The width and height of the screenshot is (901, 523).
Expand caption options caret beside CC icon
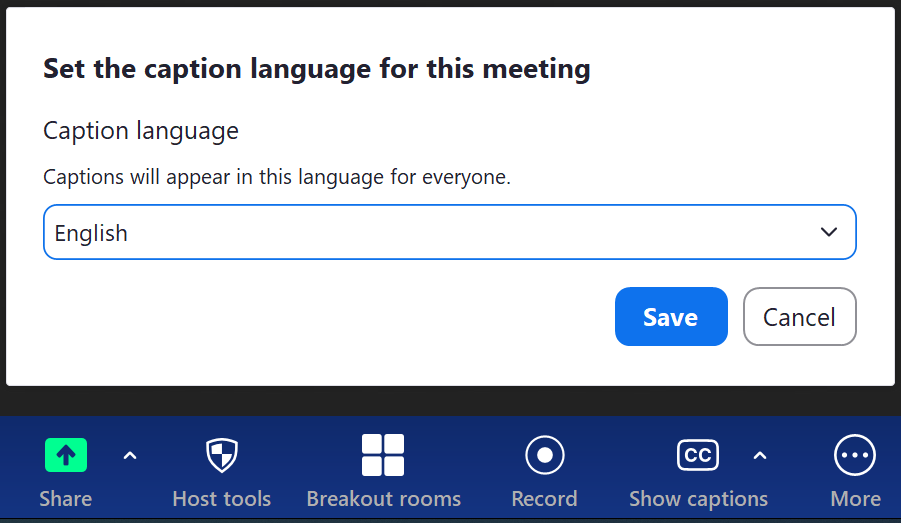pyautogui.click(x=760, y=456)
